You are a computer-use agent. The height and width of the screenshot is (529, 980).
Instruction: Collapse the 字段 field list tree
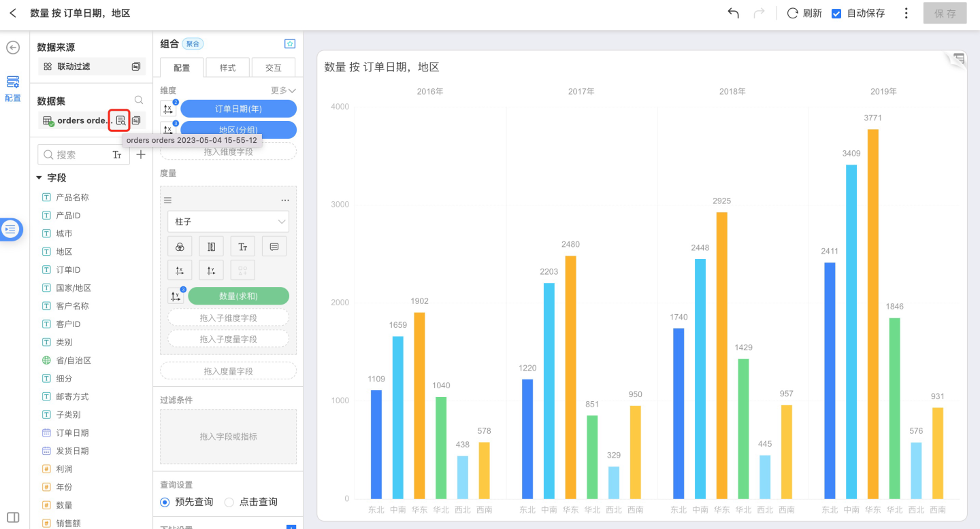pos(39,177)
